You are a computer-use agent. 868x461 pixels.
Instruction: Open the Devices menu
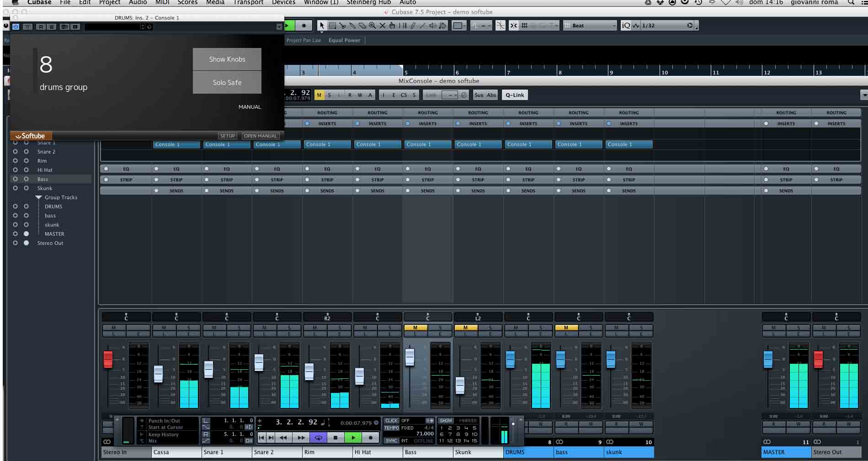click(283, 2)
